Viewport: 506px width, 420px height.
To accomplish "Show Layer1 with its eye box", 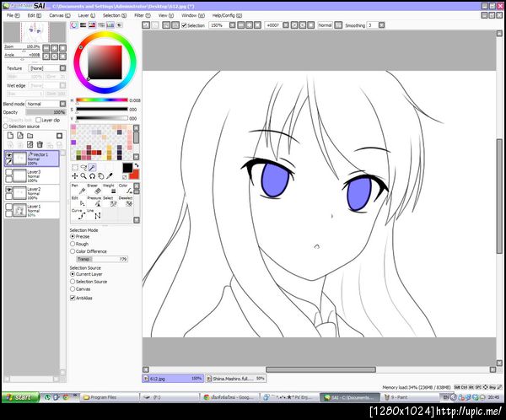I will (x=9, y=207).
